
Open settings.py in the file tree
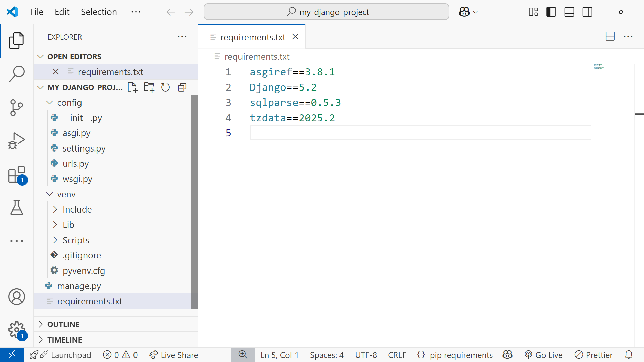coord(84,148)
